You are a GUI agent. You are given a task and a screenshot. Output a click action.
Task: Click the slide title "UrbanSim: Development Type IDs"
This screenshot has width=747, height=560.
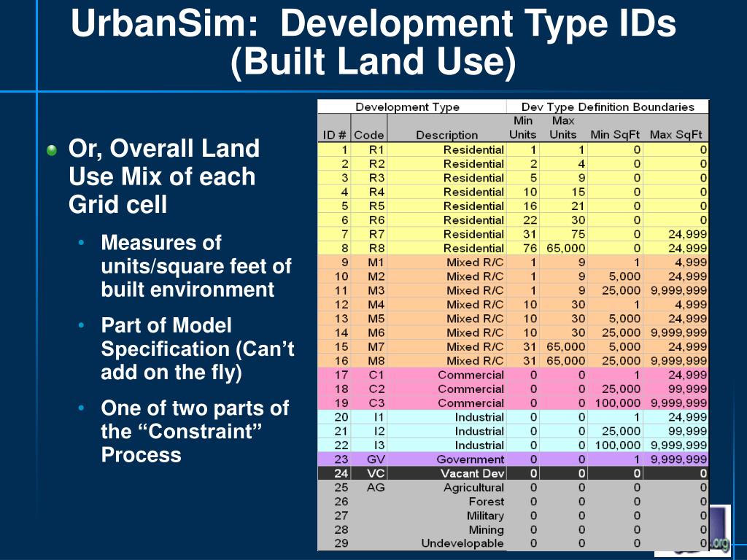pyautogui.click(x=373, y=23)
